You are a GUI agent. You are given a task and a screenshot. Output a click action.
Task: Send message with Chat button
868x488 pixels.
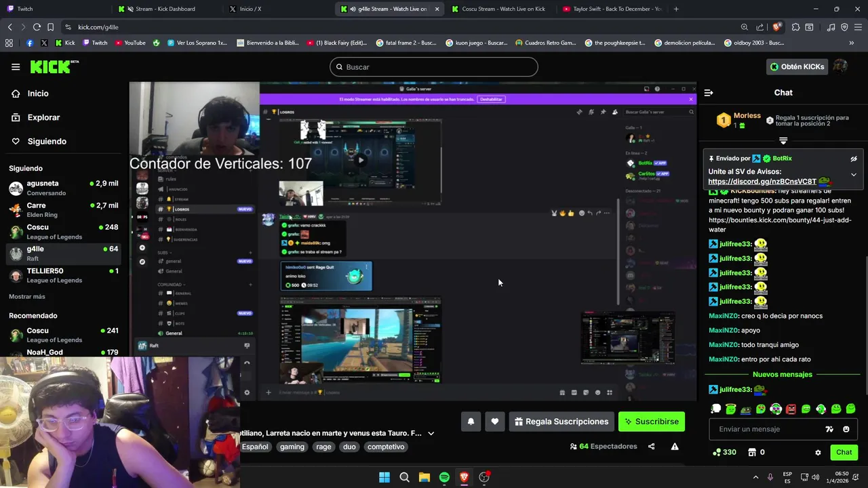(x=844, y=452)
